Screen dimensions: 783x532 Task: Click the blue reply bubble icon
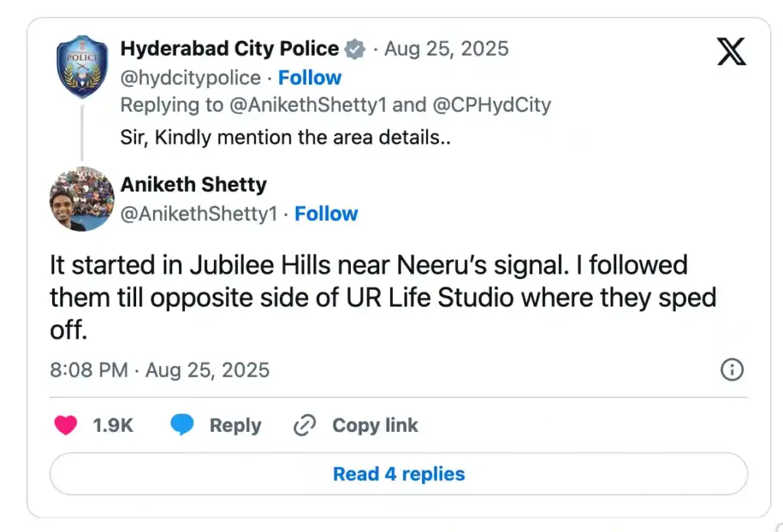[x=182, y=426]
